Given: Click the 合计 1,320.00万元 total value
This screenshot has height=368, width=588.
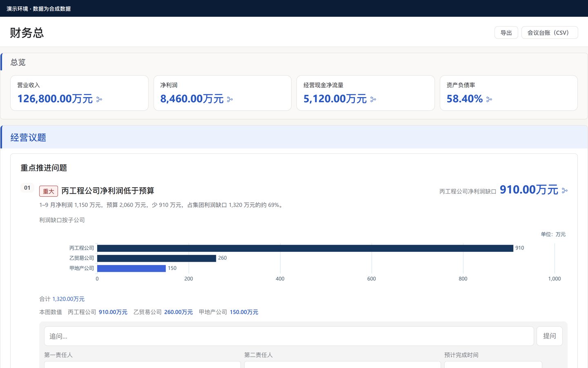Looking at the screenshot, I should tap(68, 299).
